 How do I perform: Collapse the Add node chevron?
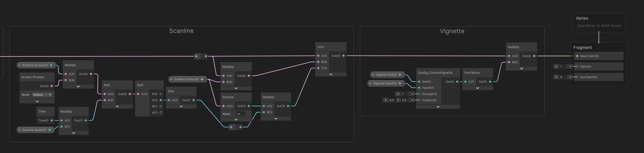(x=117, y=107)
